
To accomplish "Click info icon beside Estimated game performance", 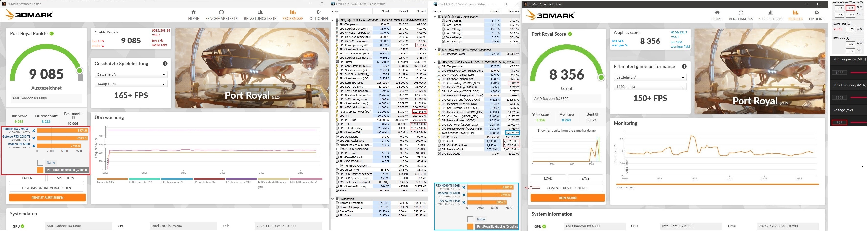I will point(684,67).
